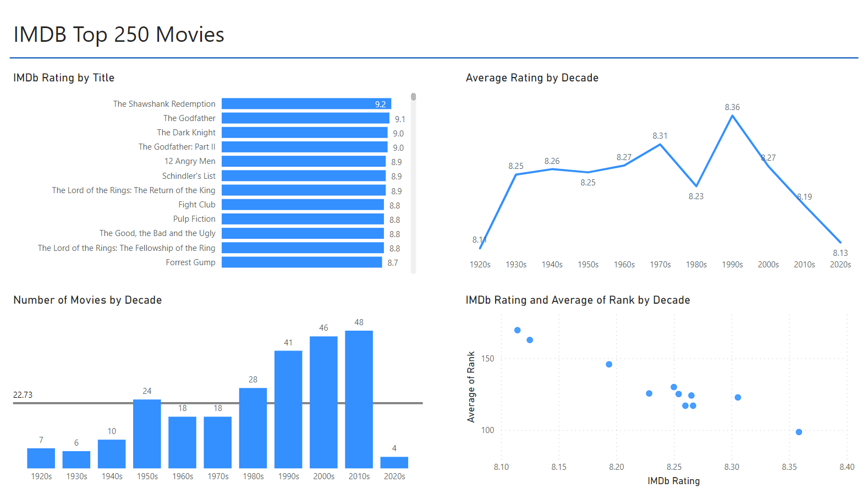Click the '8.10' tick on the scatter axis
Screen dimensions: 868x488
point(501,467)
